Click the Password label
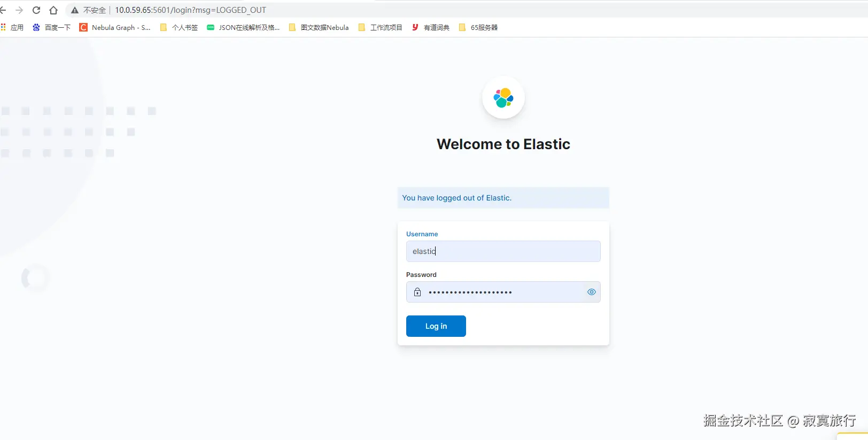Viewport: 868px width, 440px height. click(x=421, y=275)
